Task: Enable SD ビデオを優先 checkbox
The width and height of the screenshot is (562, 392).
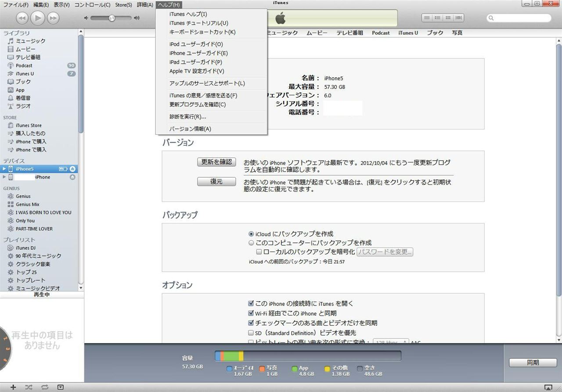Action: [251, 333]
